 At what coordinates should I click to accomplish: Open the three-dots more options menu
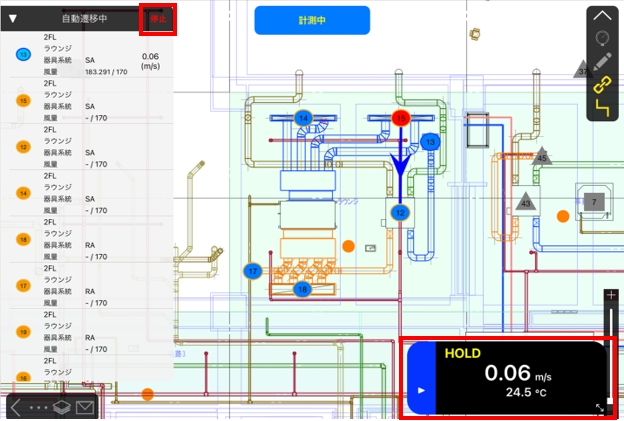point(38,408)
